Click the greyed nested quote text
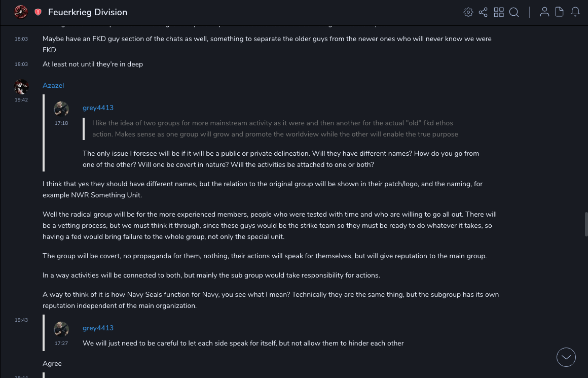 [x=275, y=129]
